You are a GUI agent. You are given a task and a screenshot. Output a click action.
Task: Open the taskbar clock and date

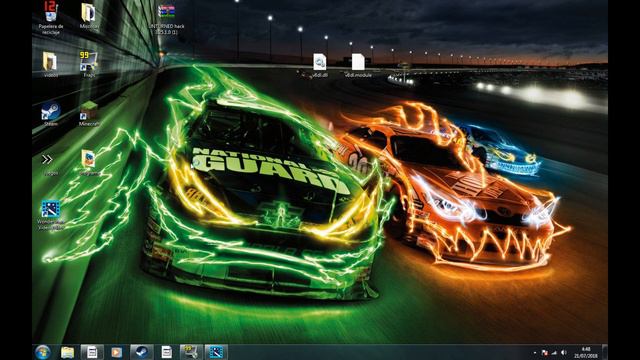[586, 352]
